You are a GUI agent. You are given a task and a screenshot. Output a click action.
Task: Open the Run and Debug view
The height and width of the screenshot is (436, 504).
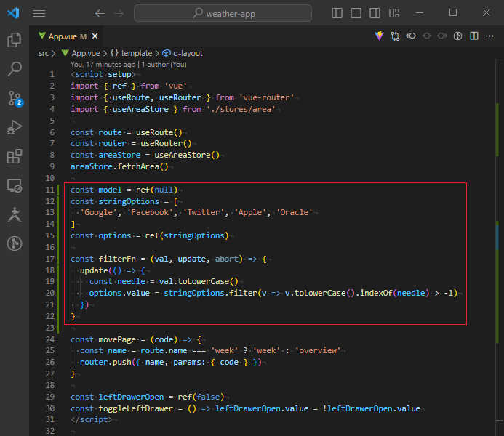pos(14,127)
